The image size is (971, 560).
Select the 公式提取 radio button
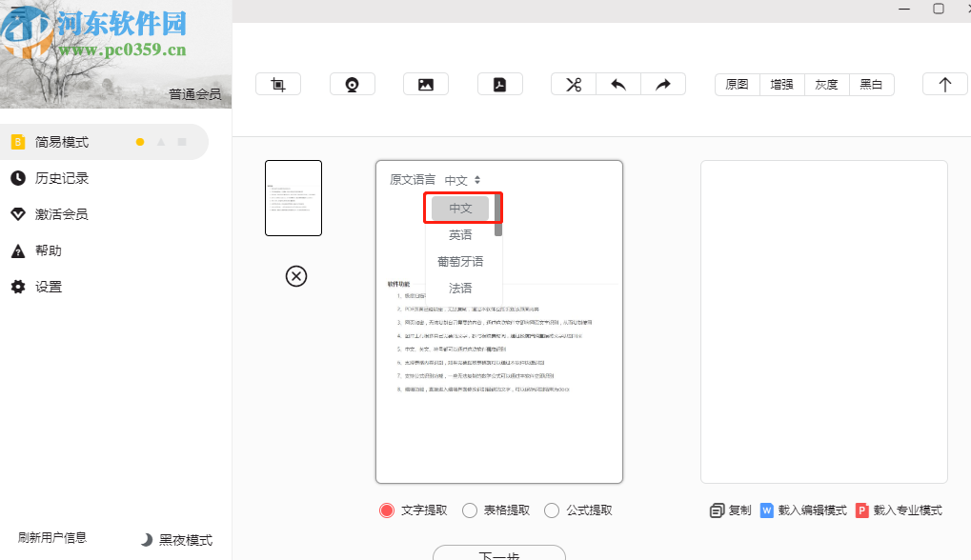pyautogui.click(x=552, y=510)
